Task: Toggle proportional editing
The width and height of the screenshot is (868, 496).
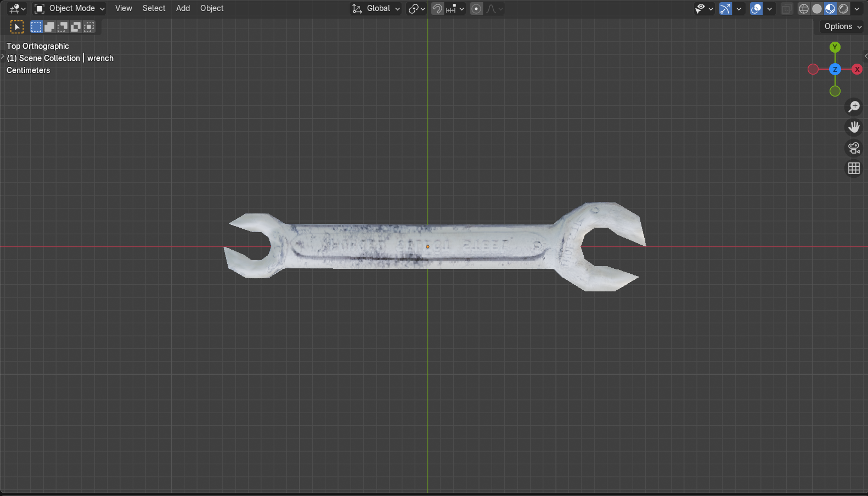Action: pos(476,8)
